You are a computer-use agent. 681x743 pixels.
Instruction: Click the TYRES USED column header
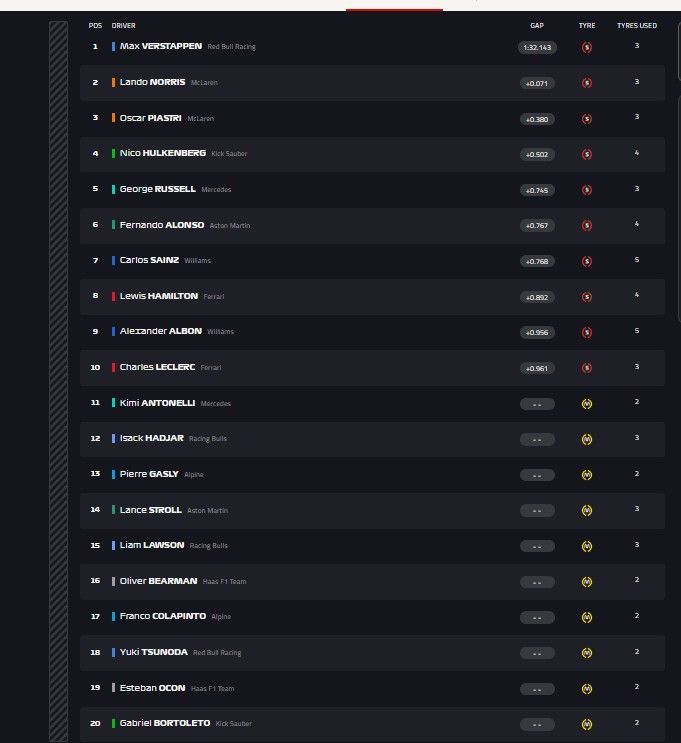[x=637, y=25]
